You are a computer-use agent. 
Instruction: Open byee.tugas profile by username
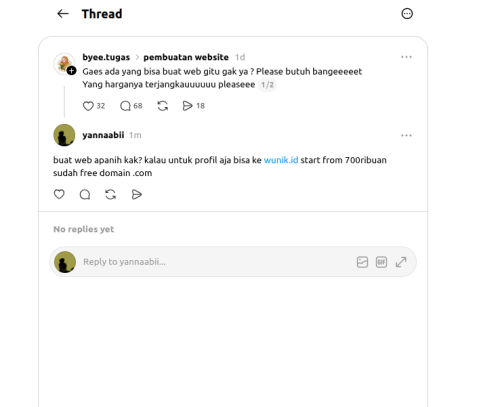click(x=106, y=57)
